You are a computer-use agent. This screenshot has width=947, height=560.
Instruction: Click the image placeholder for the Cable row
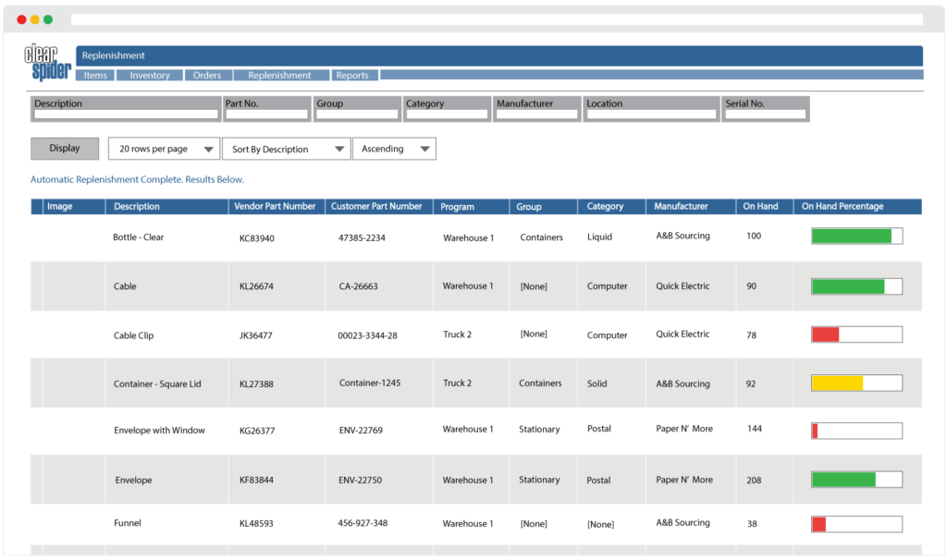click(x=74, y=286)
